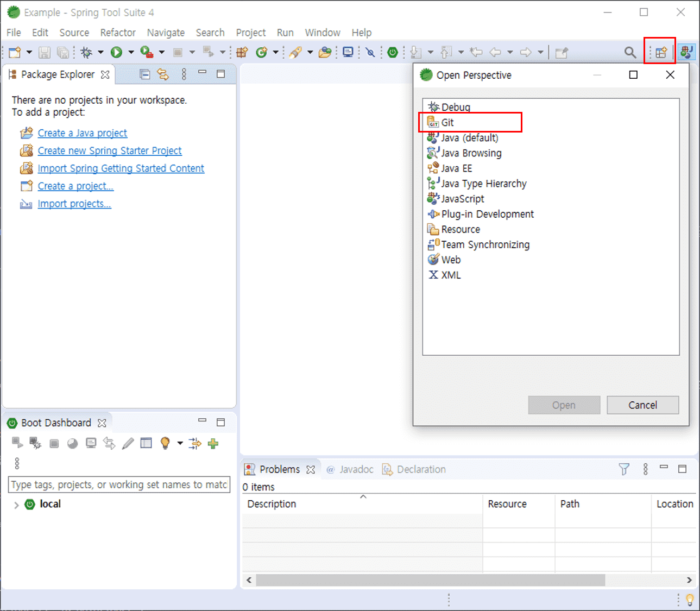Open the Window menu
Screen dimensions: 700x611
point(323,33)
